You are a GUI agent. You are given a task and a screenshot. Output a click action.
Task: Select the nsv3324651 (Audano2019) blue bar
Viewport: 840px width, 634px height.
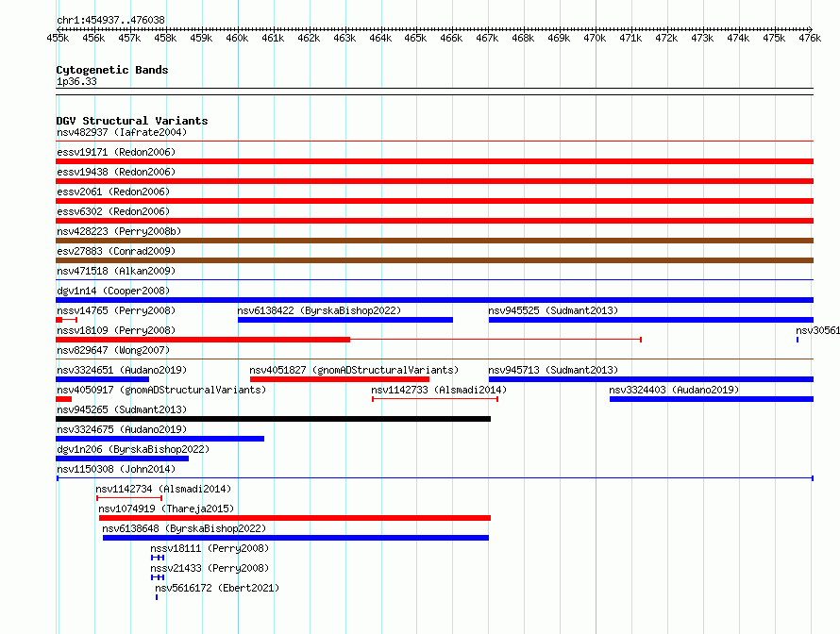pyautogui.click(x=102, y=379)
